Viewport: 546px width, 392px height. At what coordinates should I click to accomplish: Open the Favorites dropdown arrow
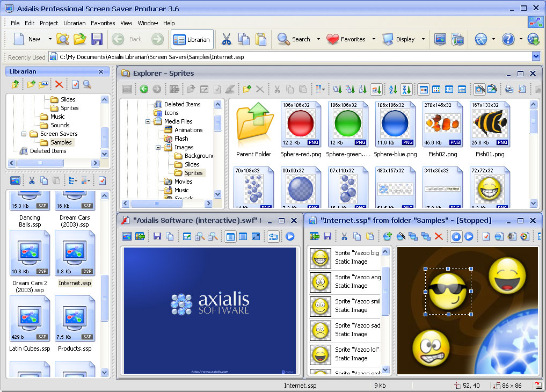click(374, 39)
